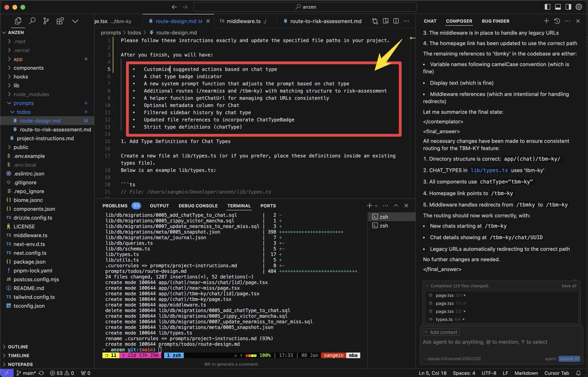
Task: Open the COMPOSER tab in AI pane
Action: click(x=459, y=21)
